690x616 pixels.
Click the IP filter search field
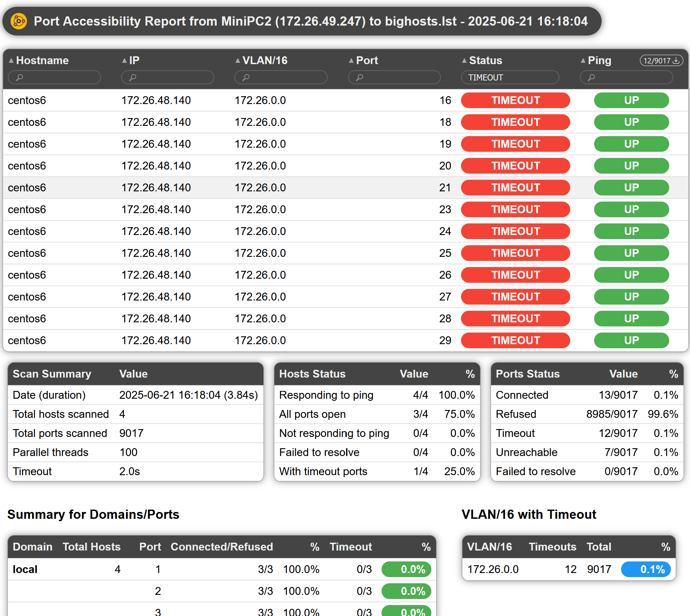coord(168,77)
